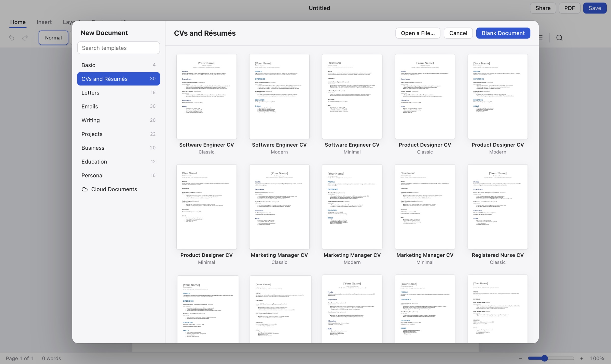The image size is (611, 364).
Task: Choose Software Engineer CV Minimal template
Action: tap(352, 104)
